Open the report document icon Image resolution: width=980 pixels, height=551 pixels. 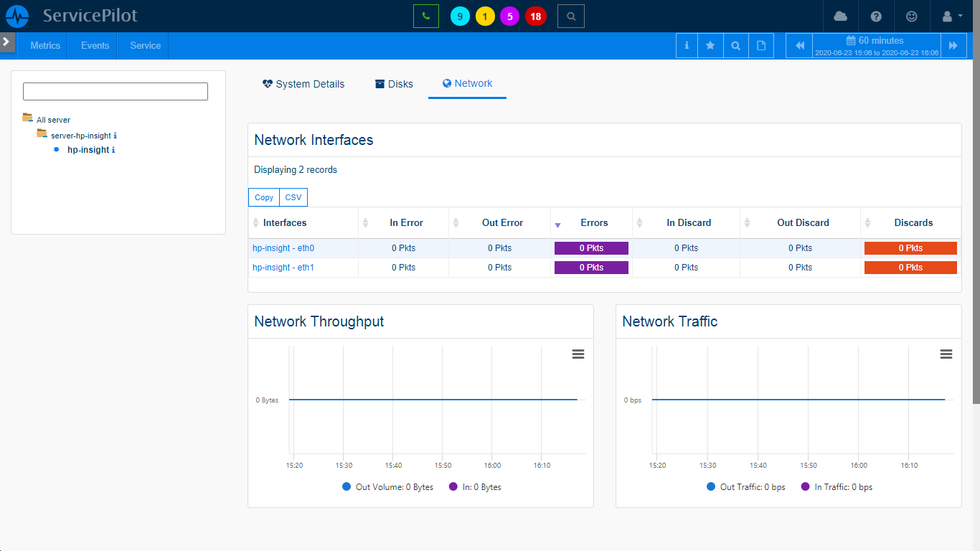coord(760,44)
